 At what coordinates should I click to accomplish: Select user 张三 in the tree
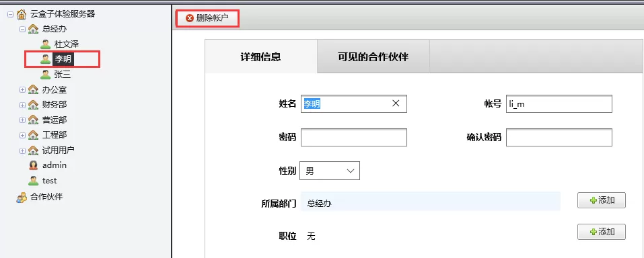click(63, 75)
